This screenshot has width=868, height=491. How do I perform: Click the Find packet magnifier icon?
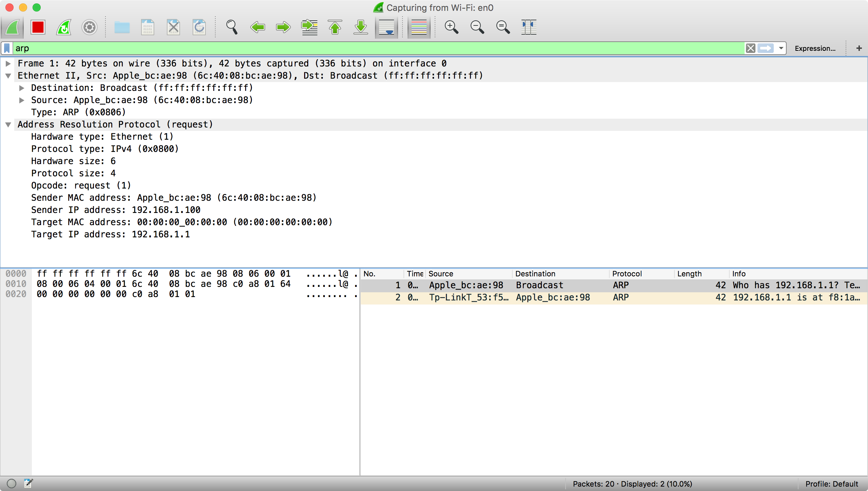[232, 27]
